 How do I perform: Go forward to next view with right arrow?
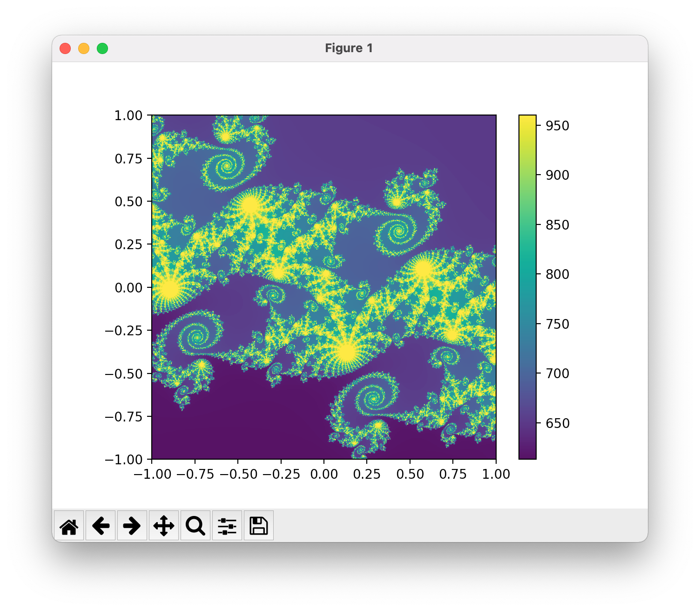tap(132, 526)
